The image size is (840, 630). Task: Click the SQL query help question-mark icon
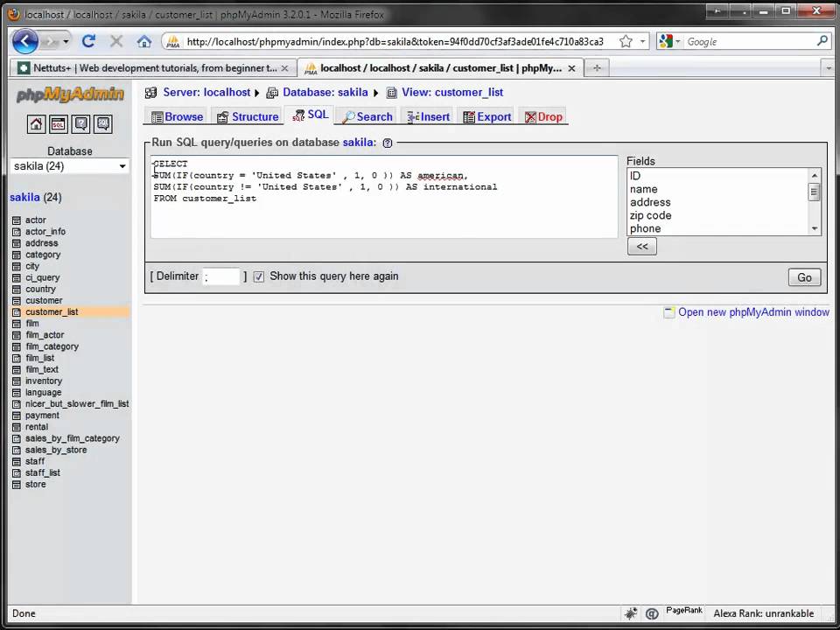388,143
